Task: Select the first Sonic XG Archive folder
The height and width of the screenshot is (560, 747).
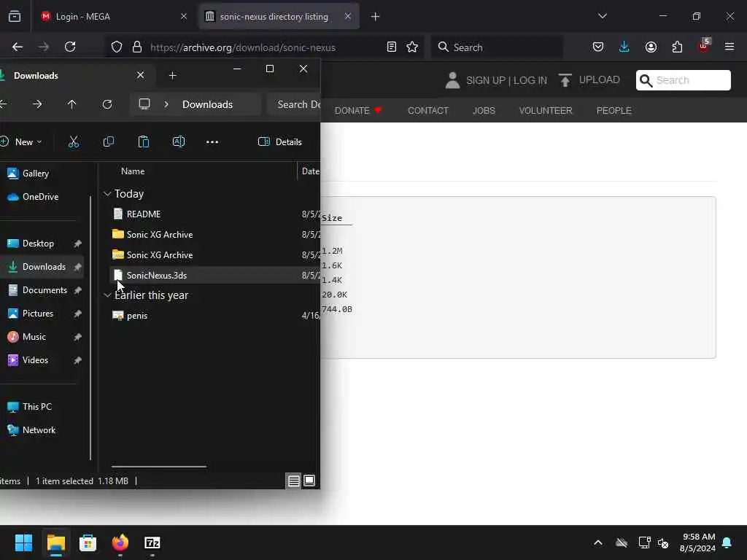Action: click(x=159, y=235)
